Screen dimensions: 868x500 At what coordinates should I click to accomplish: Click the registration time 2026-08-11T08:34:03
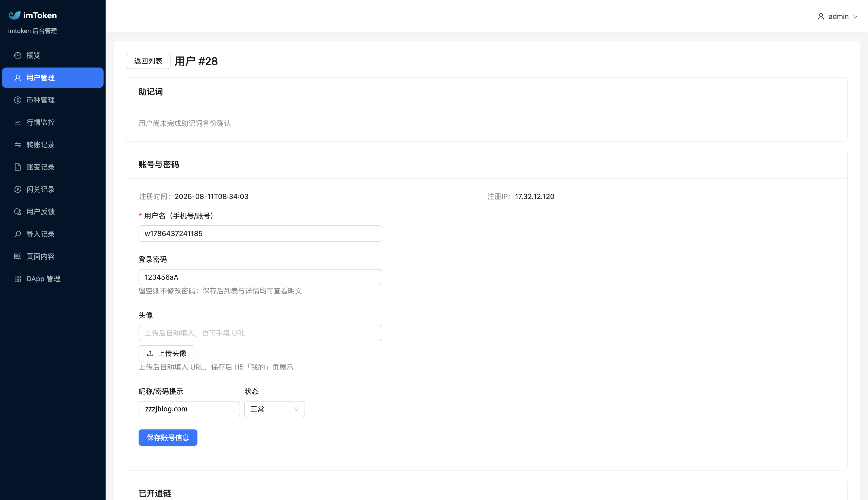point(211,196)
